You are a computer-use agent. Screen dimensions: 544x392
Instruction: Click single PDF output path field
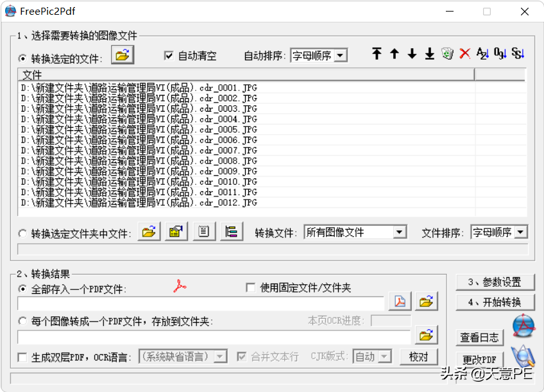click(201, 303)
